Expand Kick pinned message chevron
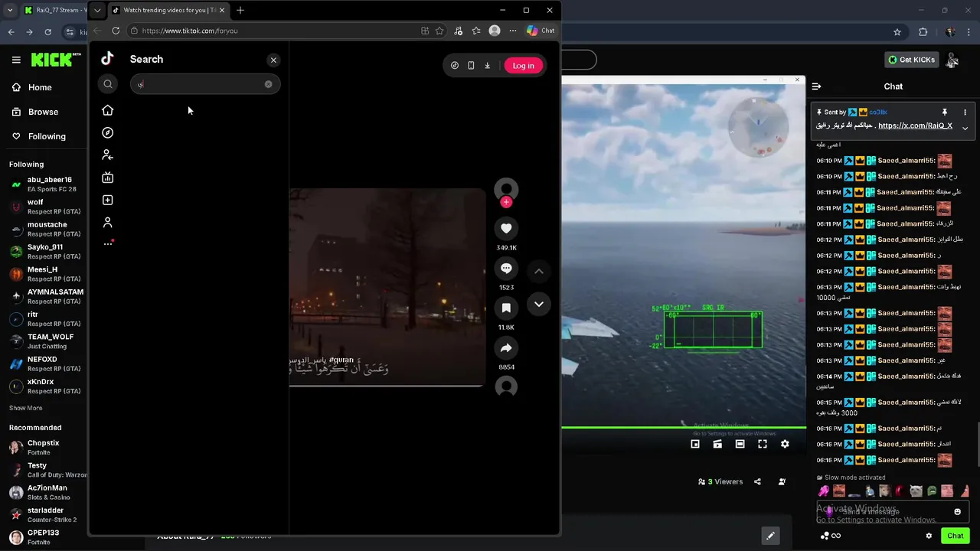Image resolution: width=980 pixels, height=551 pixels. click(x=965, y=129)
